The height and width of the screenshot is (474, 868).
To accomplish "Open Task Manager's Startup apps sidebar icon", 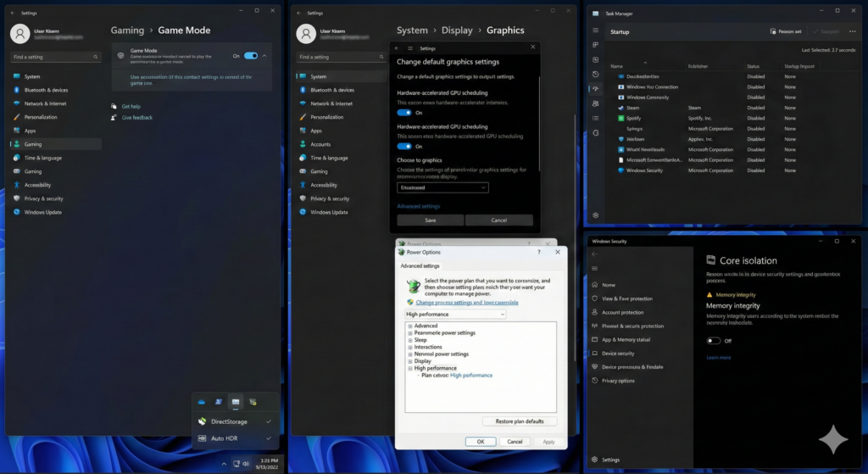I will pyautogui.click(x=596, y=89).
